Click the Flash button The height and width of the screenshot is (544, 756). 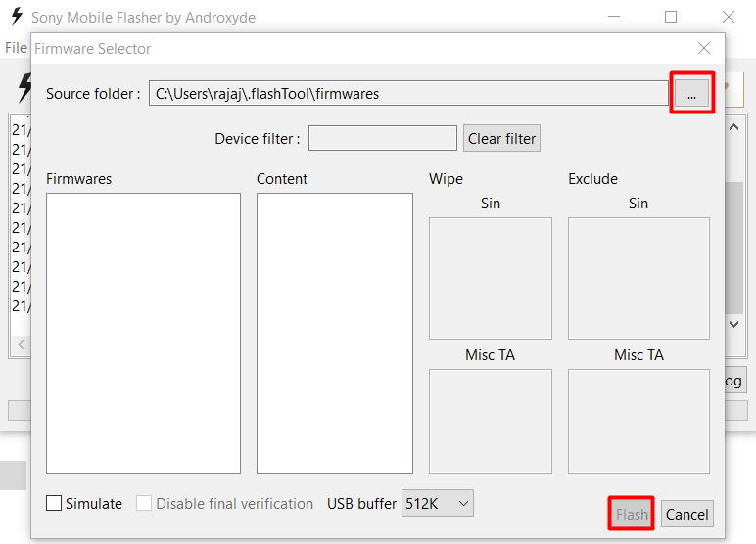click(632, 514)
